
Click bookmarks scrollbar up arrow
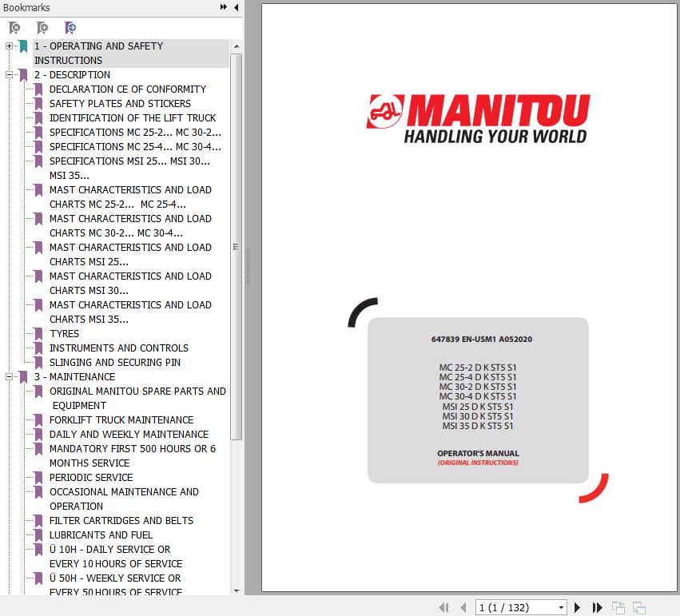click(x=237, y=46)
